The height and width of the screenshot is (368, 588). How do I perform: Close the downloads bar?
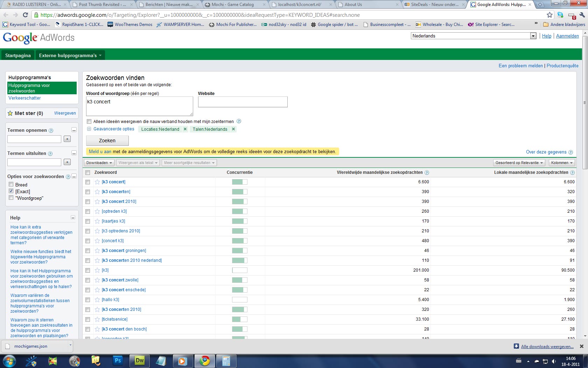click(582, 346)
